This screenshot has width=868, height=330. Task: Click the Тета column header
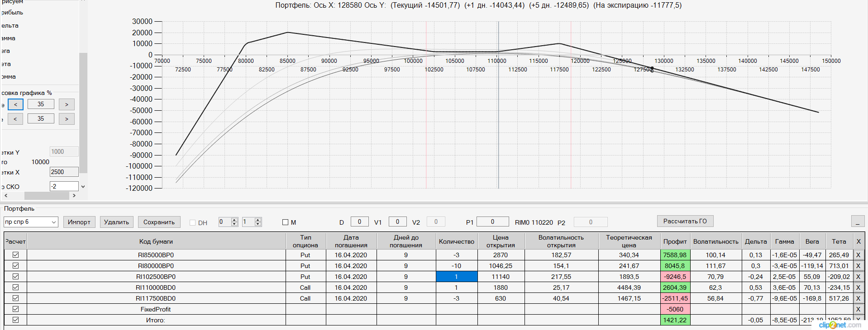point(839,241)
